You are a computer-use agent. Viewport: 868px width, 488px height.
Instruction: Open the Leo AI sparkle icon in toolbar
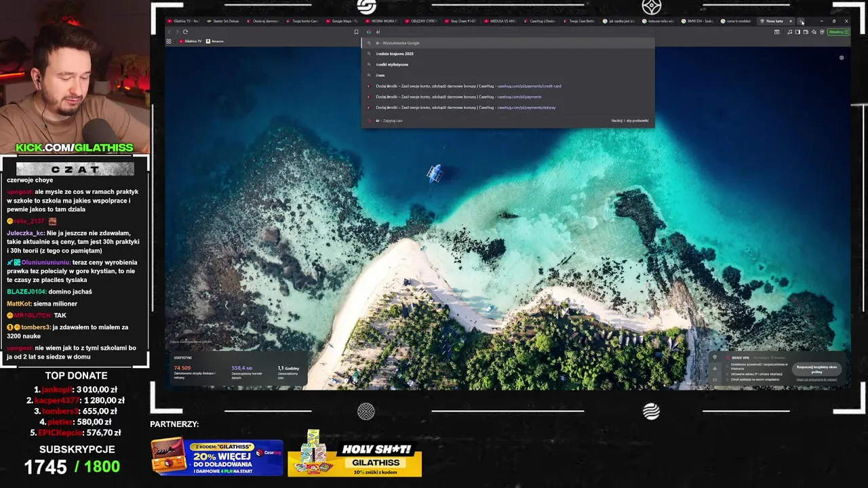coord(814,32)
